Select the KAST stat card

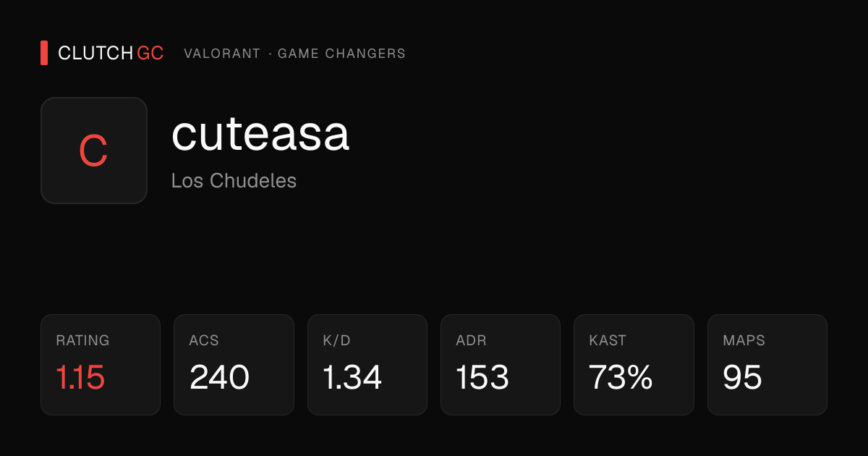[634, 365]
